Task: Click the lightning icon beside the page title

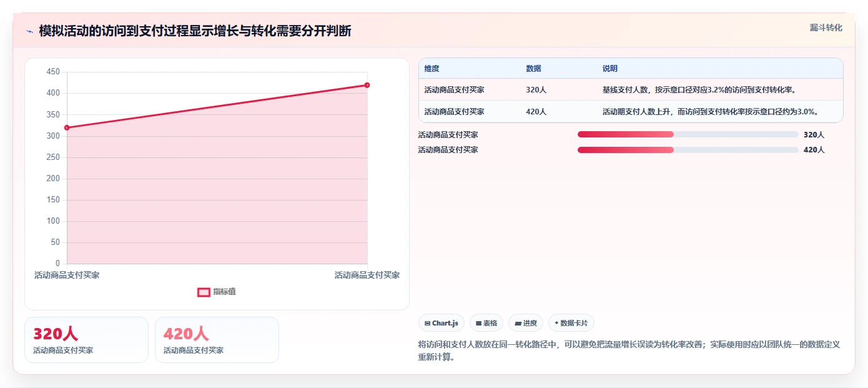Action: point(29,31)
